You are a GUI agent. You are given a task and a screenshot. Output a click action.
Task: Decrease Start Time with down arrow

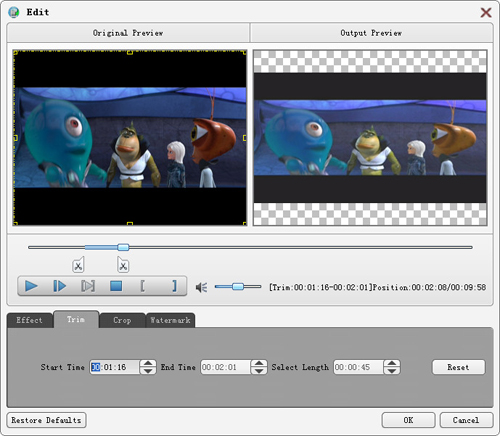pyautogui.click(x=148, y=371)
